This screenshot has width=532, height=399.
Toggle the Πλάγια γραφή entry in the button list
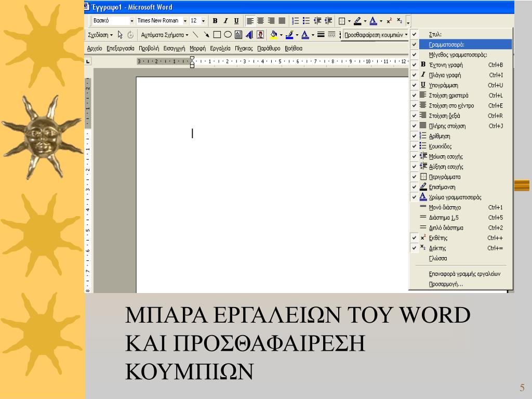(461, 75)
